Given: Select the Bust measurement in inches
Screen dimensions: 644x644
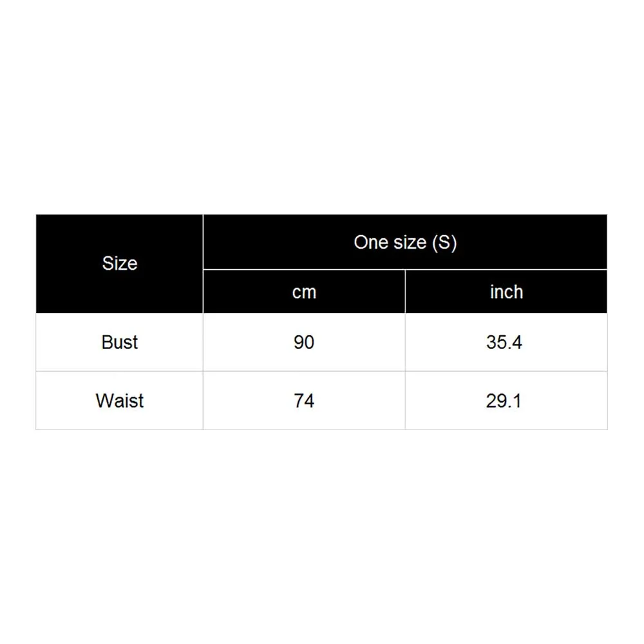Looking at the screenshot, I should click(x=504, y=342).
